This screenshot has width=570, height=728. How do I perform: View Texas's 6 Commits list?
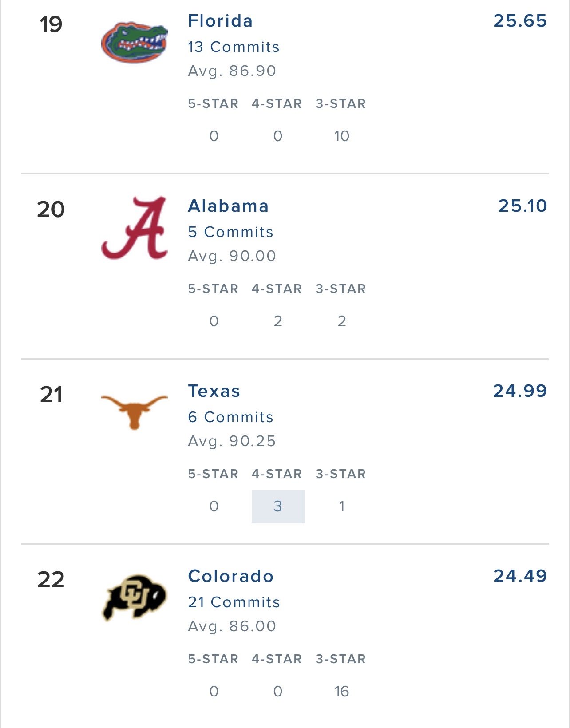230,417
